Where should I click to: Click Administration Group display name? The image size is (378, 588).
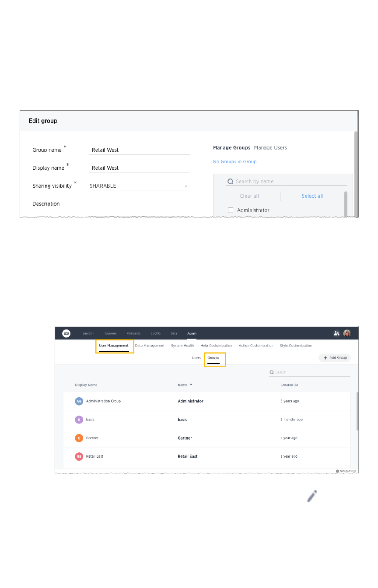pos(103,401)
